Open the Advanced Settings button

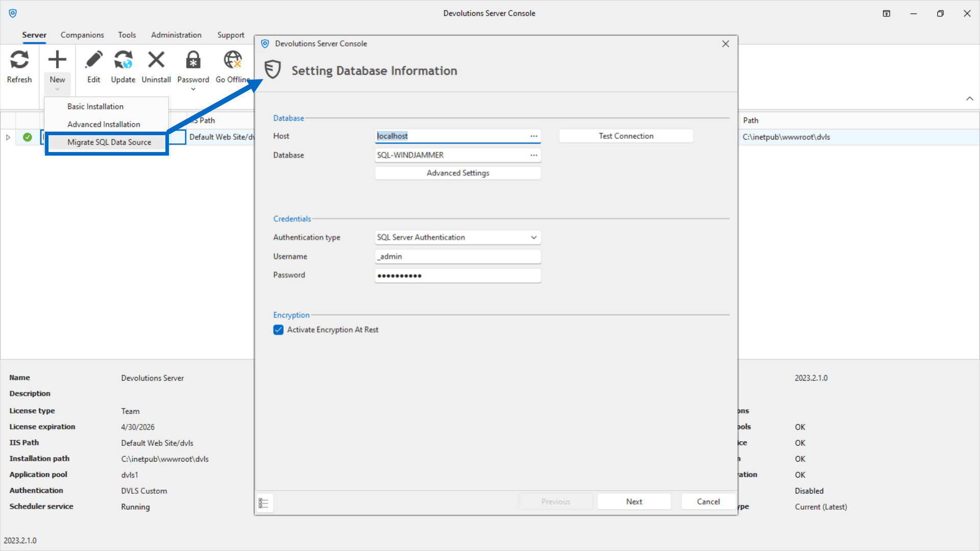point(457,173)
